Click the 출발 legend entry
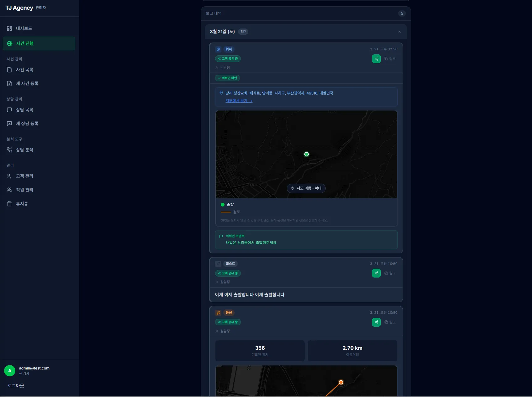This screenshot has width=532, height=397. pos(227,205)
